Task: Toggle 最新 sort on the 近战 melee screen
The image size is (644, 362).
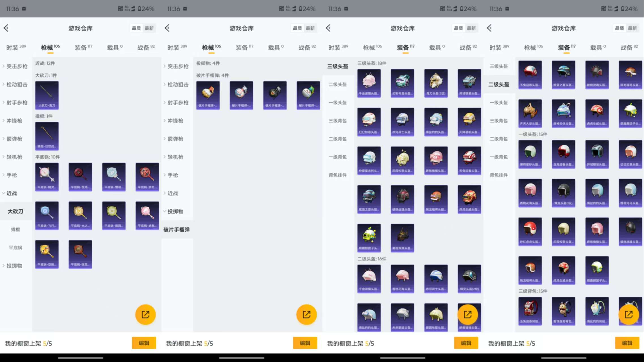Action: click(x=149, y=28)
